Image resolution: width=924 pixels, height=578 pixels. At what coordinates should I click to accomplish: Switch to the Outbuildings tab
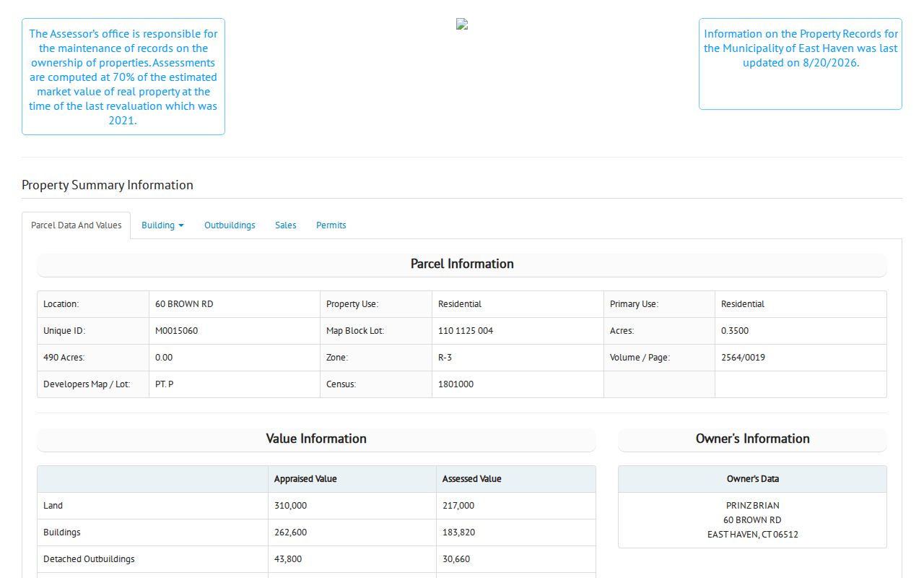[x=230, y=225]
